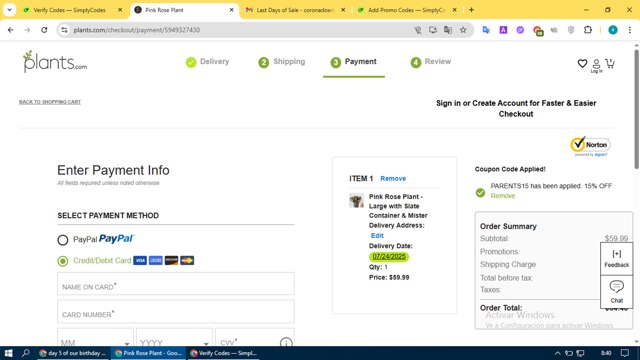
Task: Click the translate page icon
Action: [448, 30]
